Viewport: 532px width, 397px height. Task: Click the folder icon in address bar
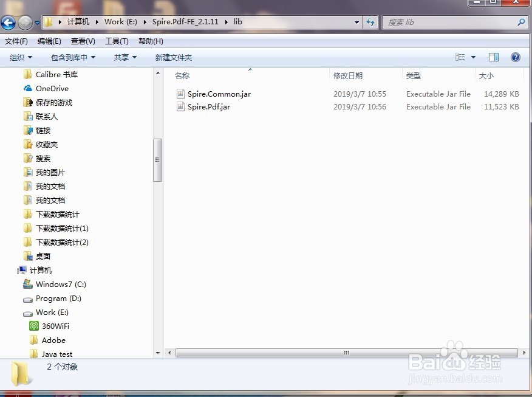pos(48,22)
